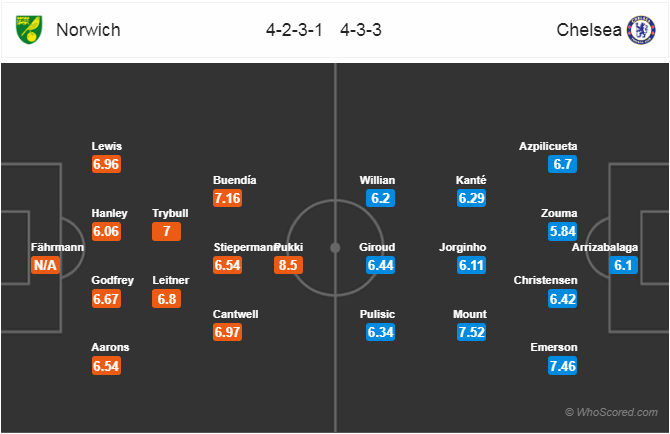Click player name Cantwell
The height and width of the screenshot is (434, 670).
click(x=235, y=314)
